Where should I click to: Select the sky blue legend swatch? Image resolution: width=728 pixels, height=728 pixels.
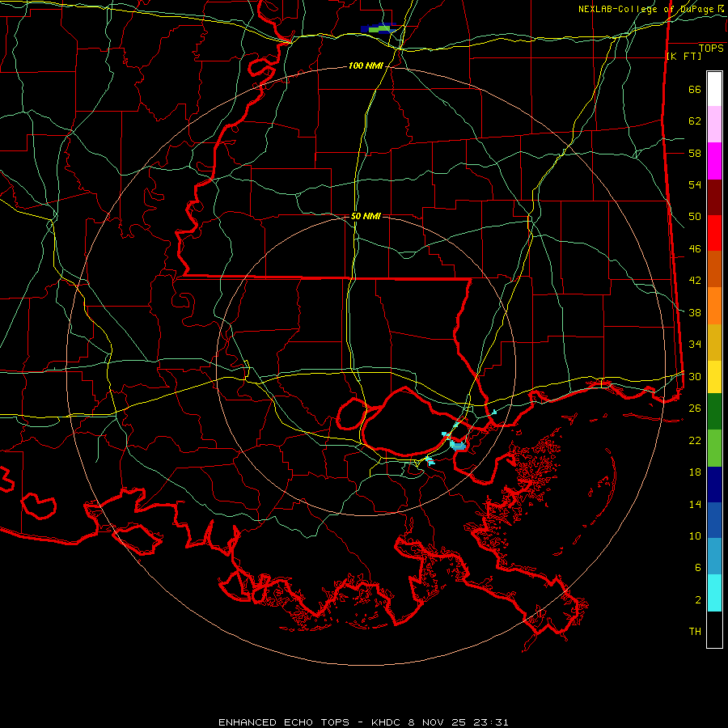[x=714, y=557]
